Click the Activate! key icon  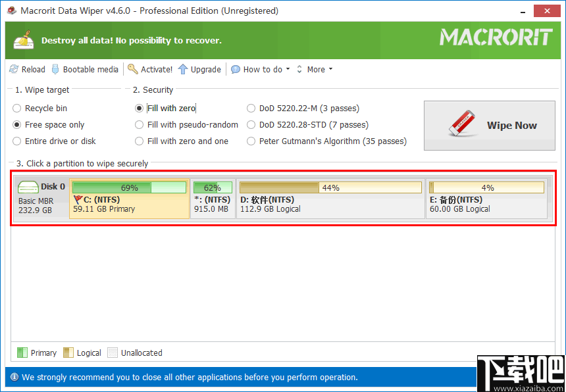point(132,69)
